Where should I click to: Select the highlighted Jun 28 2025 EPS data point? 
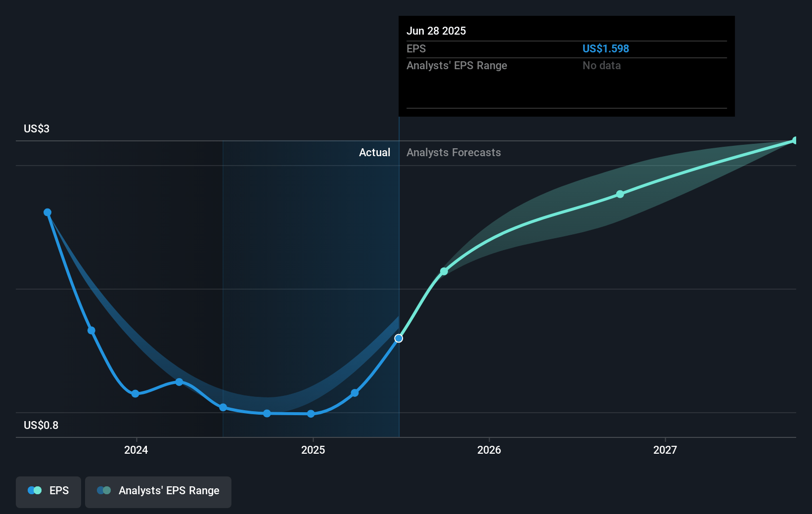[399, 339]
